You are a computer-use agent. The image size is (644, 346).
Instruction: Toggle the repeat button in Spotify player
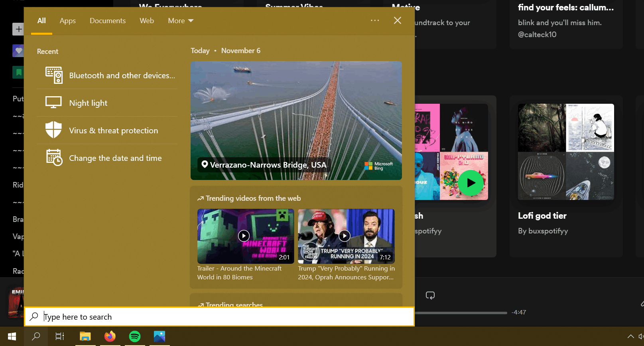pos(430,295)
